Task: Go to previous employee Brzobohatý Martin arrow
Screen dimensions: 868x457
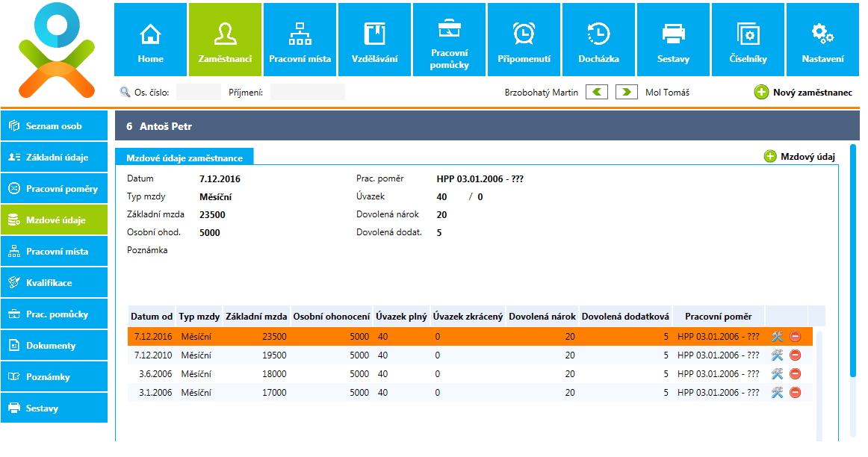Action: pyautogui.click(x=597, y=92)
